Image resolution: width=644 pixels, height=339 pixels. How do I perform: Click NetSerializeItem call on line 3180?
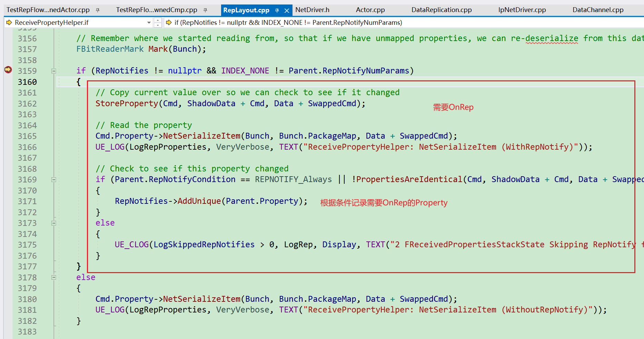(x=202, y=299)
